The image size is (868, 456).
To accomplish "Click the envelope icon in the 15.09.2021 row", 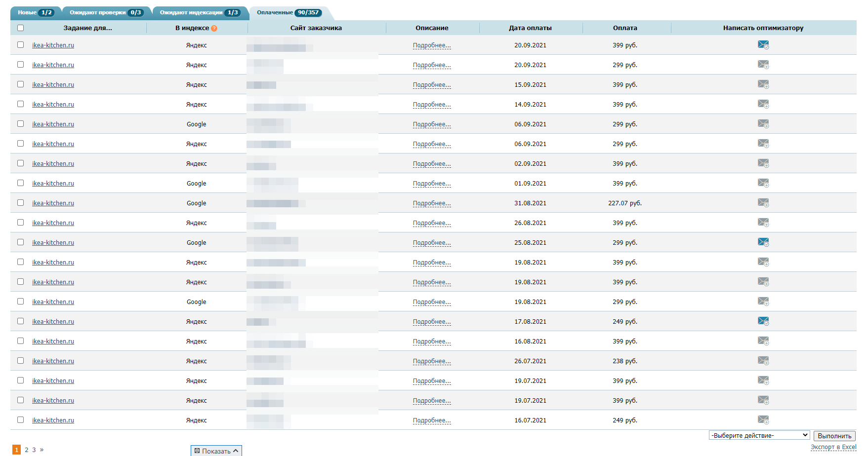I will [x=763, y=84].
